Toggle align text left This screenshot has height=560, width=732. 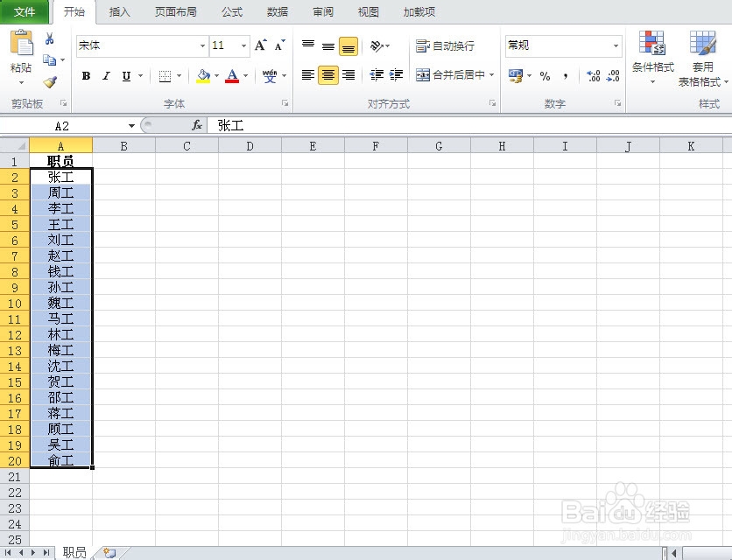[x=308, y=74]
